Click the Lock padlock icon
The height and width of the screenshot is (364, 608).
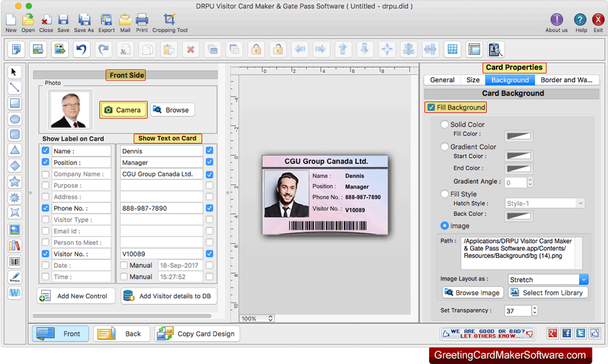256,49
